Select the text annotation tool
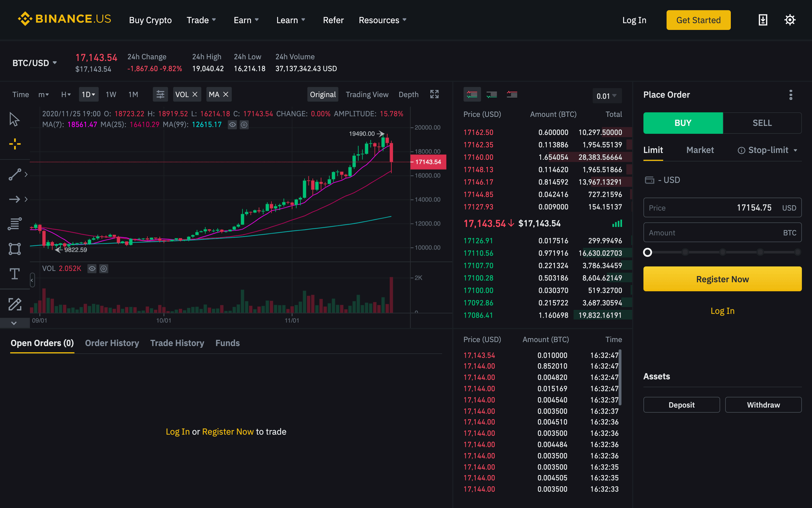This screenshot has width=812, height=508. [x=15, y=274]
